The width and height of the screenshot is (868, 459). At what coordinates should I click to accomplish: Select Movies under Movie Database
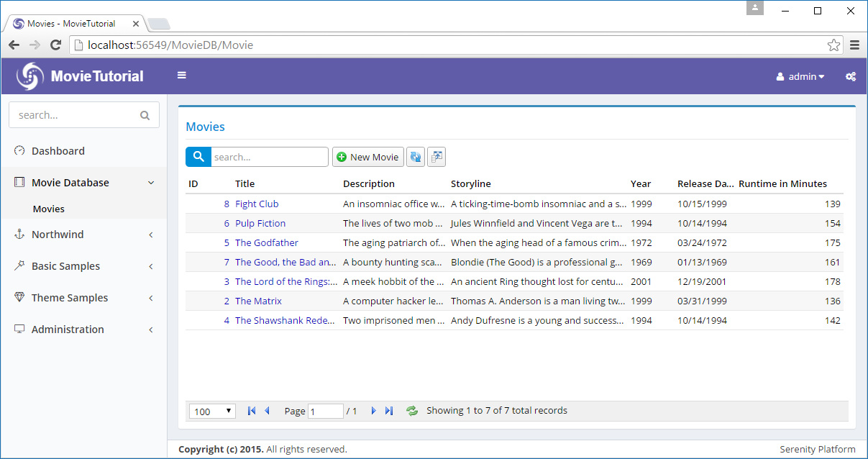49,209
